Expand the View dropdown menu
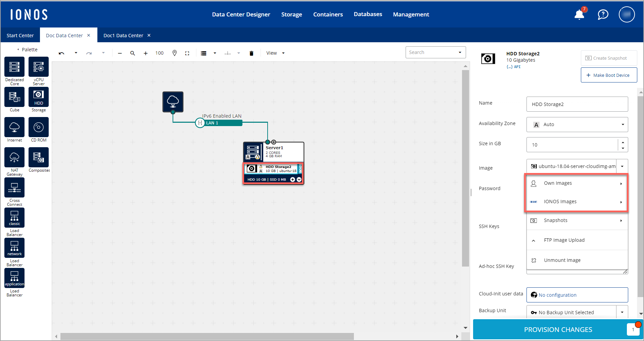 (275, 53)
